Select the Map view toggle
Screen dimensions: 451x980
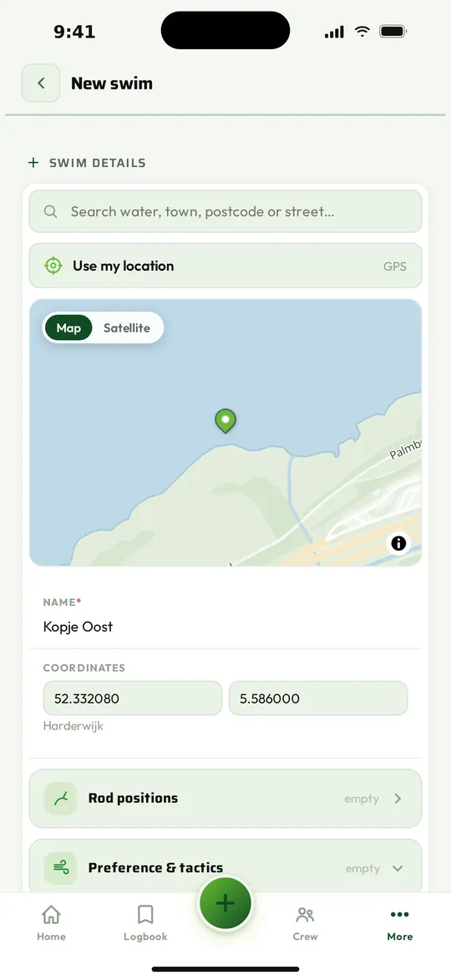tap(68, 328)
